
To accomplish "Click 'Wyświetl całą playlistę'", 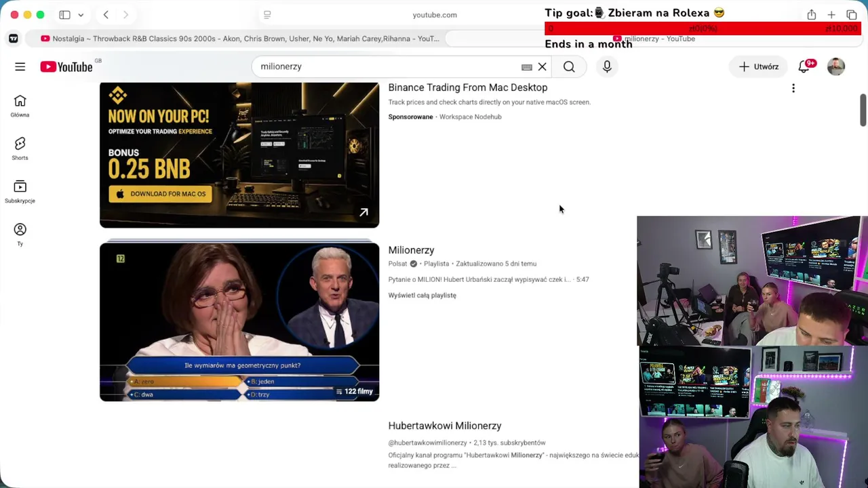I will pos(422,296).
